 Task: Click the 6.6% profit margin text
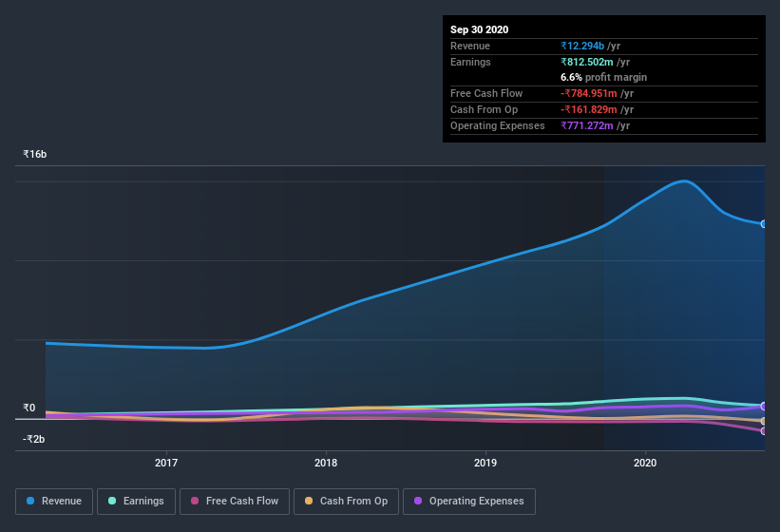(604, 77)
